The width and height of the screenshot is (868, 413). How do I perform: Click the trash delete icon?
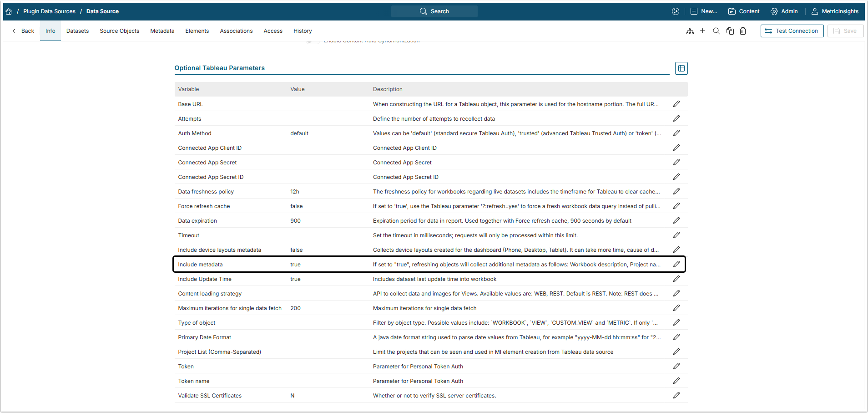pyautogui.click(x=743, y=31)
